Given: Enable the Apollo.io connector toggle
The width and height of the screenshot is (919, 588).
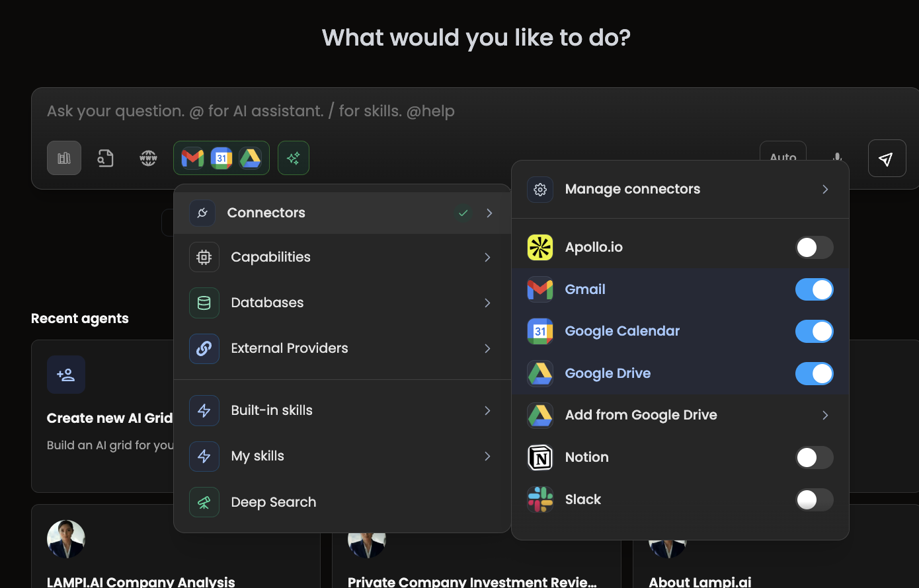Looking at the screenshot, I should 814,248.
